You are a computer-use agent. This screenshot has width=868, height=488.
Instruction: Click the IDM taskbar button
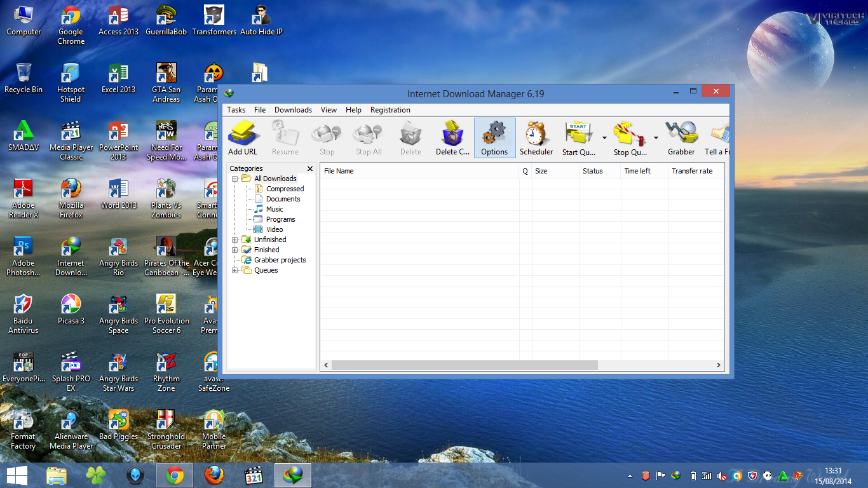click(293, 475)
